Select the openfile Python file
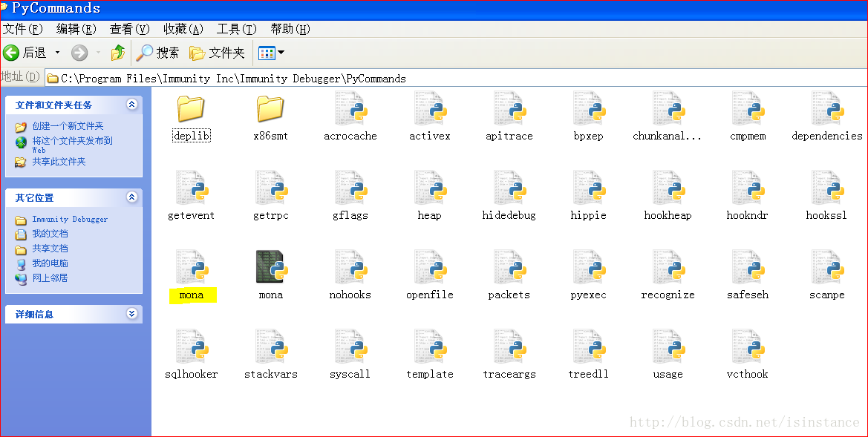Viewport: 868px width, 437px height. coord(430,267)
